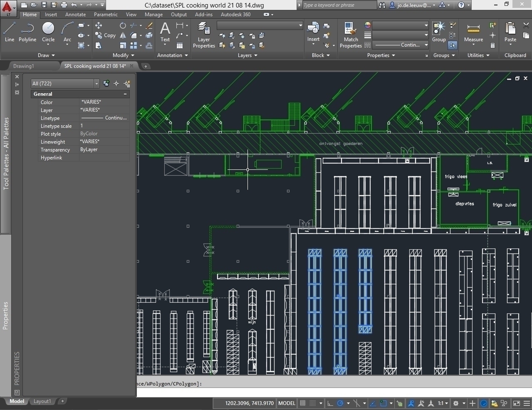Open the layer selection dropdown
The image size is (532, 410).
pos(300,25)
